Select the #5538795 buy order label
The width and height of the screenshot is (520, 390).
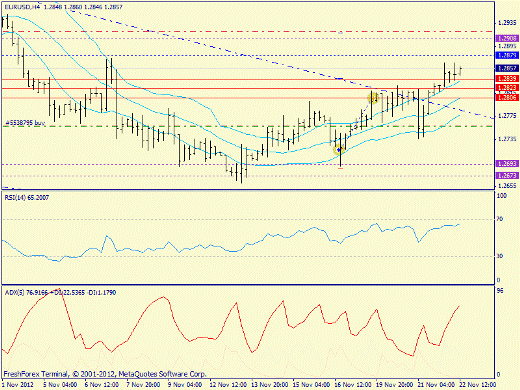(x=25, y=123)
